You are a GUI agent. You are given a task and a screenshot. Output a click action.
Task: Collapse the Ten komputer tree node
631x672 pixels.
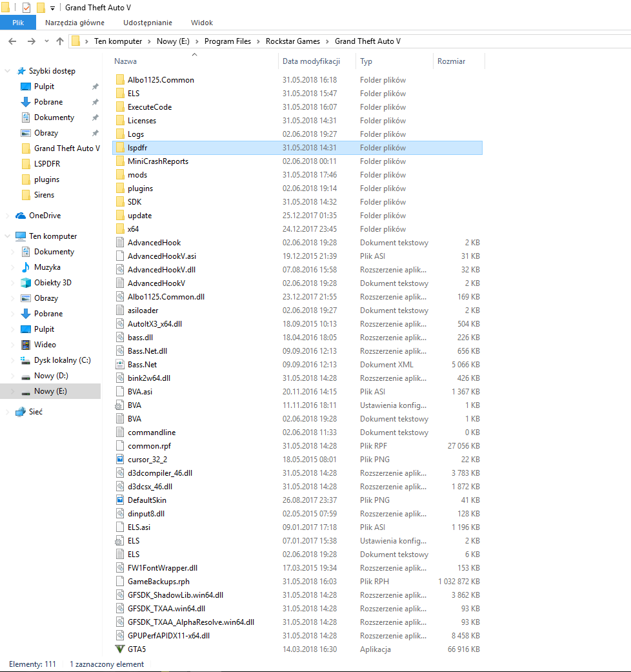point(7,236)
